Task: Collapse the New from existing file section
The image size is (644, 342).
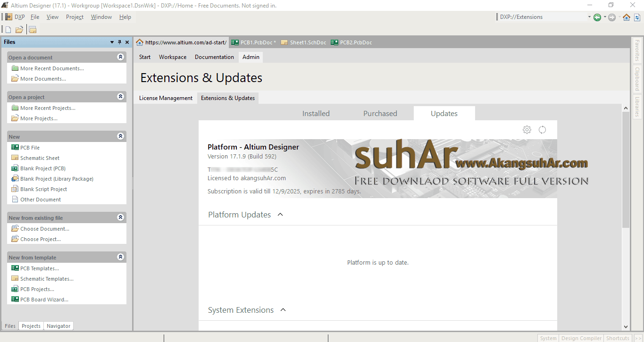Action: coord(121,217)
